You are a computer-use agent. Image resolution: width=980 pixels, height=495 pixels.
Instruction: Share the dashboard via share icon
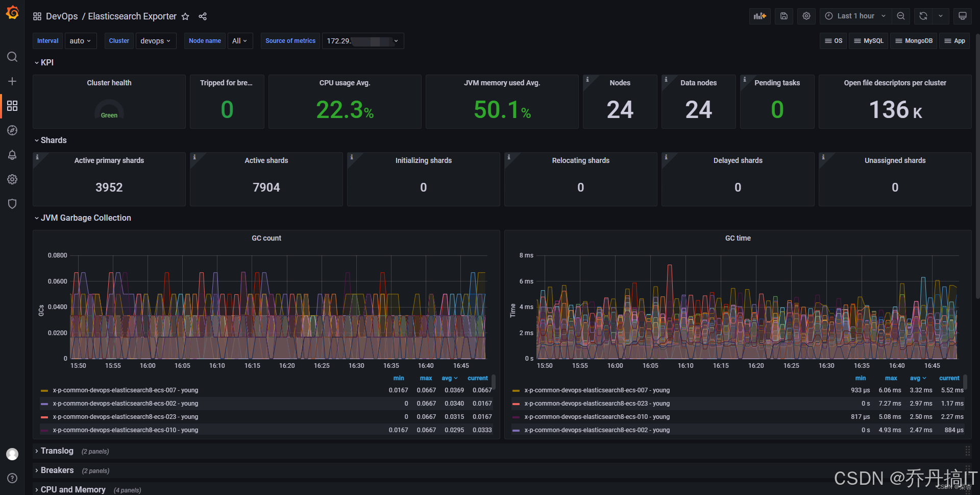coord(203,16)
